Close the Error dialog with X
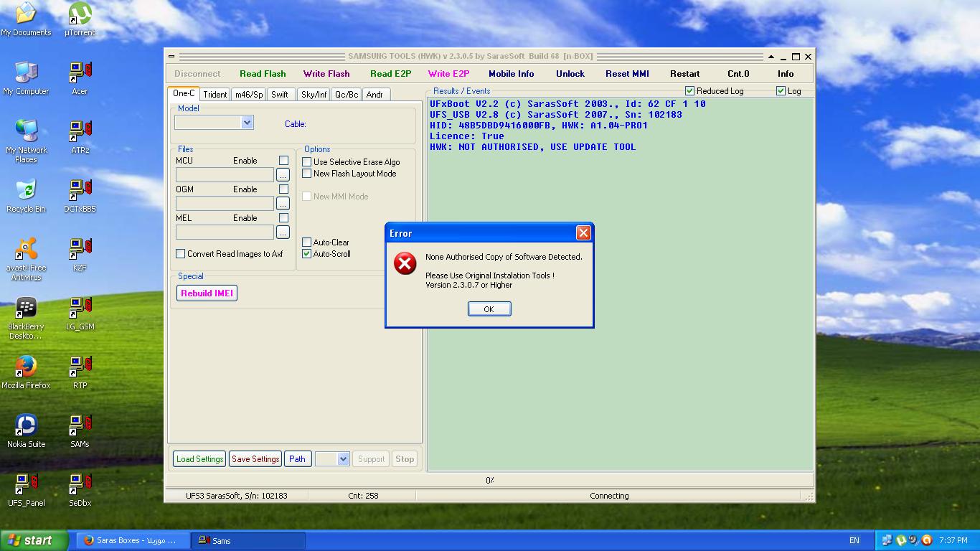The width and height of the screenshot is (980, 551). [583, 233]
